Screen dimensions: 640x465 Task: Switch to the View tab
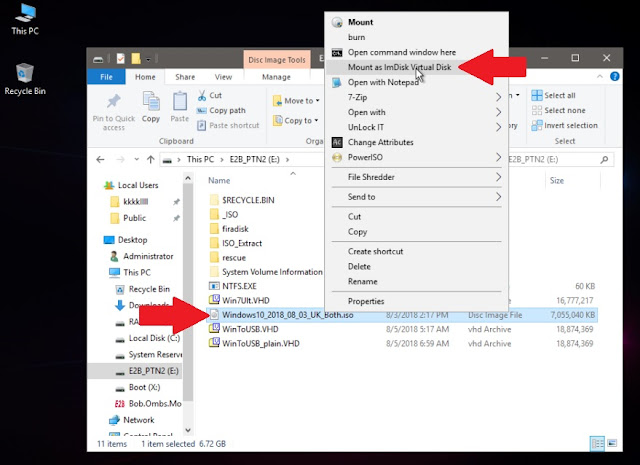coord(223,77)
